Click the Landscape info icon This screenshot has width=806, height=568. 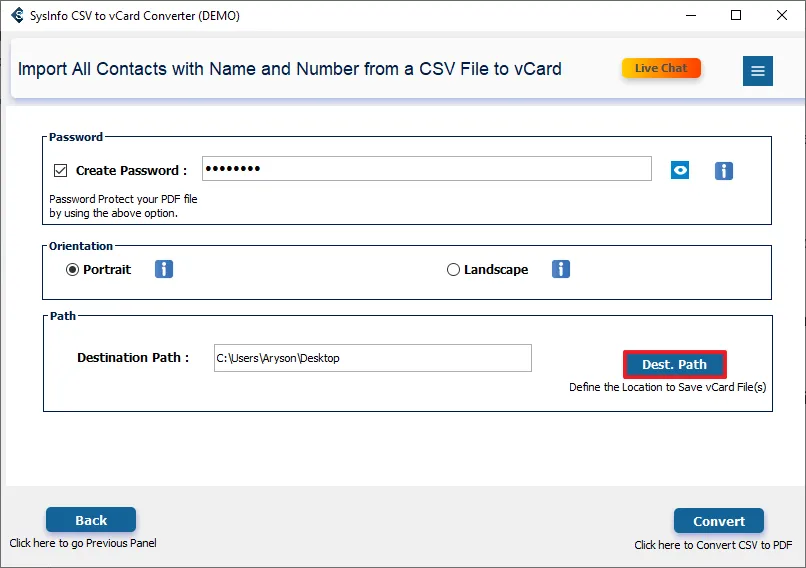pyautogui.click(x=561, y=269)
